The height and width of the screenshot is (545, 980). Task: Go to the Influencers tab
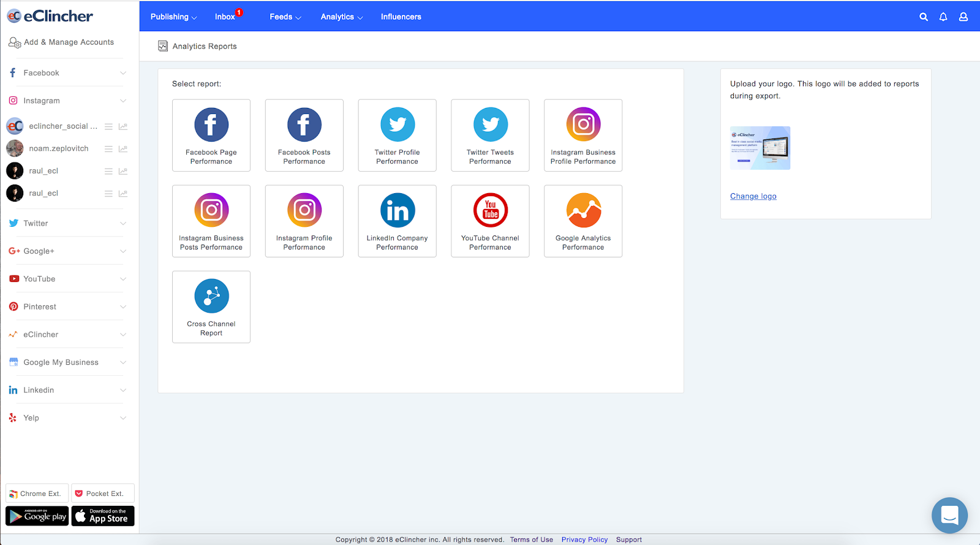pyautogui.click(x=401, y=17)
